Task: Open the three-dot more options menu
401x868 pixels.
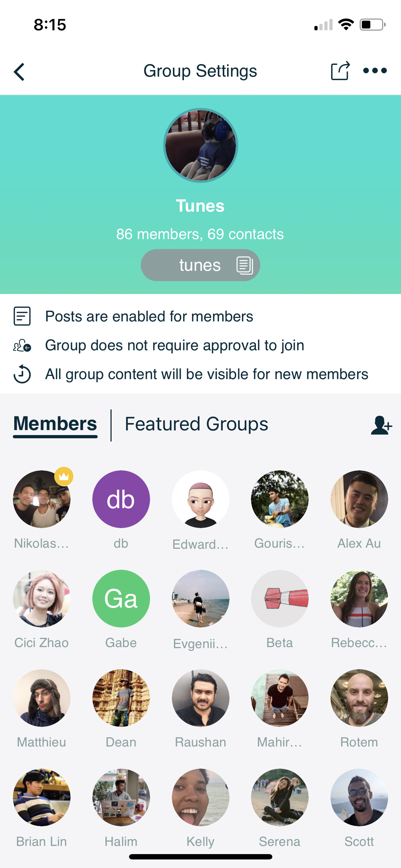Action: pyautogui.click(x=375, y=71)
